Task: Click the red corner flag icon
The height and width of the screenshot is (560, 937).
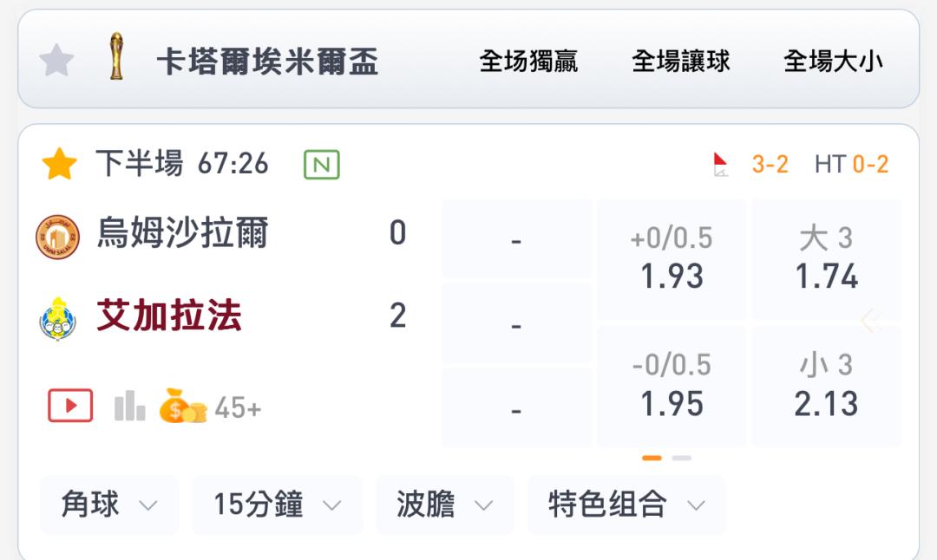Action: pyautogui.click(x=720, y=164)
